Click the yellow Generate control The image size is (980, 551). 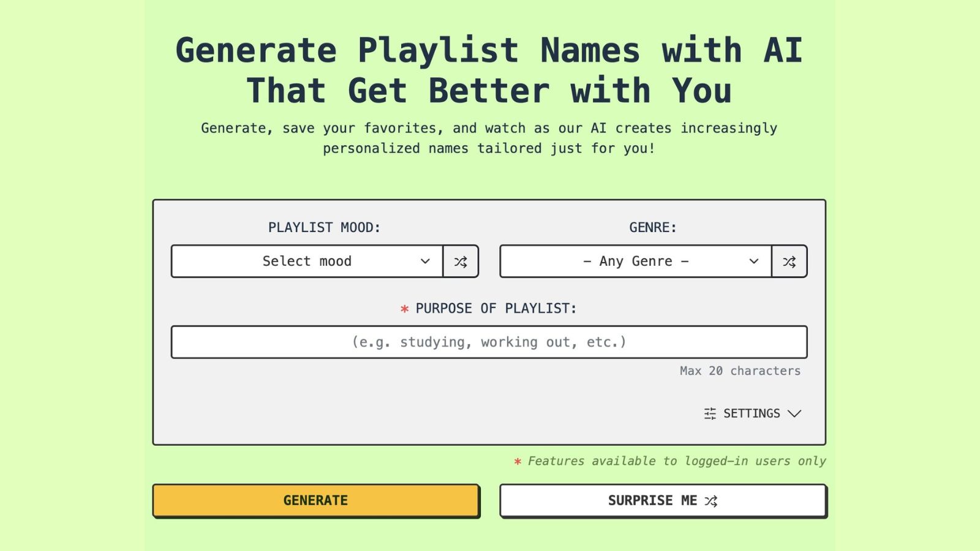[315, 500]
